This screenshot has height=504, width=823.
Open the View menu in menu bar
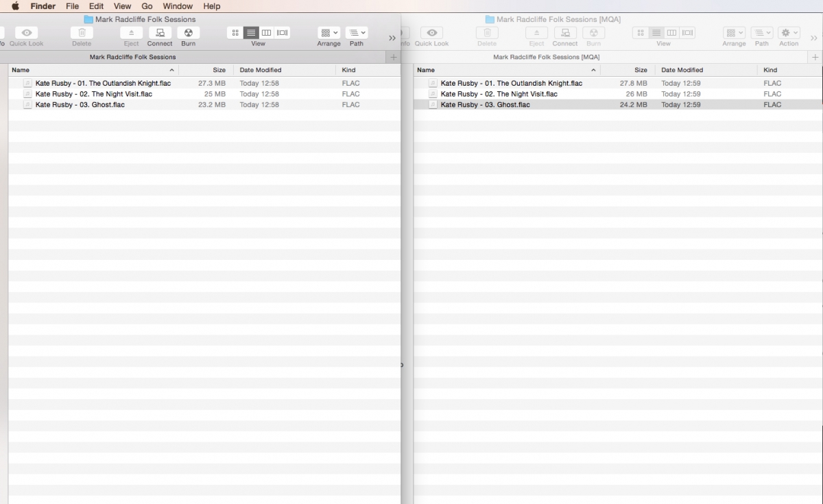[x=122, y=6]
